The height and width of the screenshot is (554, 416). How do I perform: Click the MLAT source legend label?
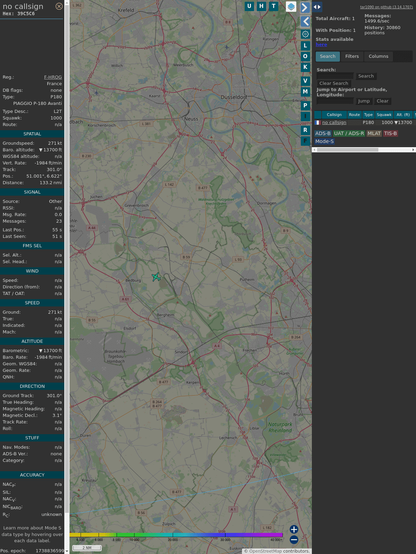(x=374, y=134)
